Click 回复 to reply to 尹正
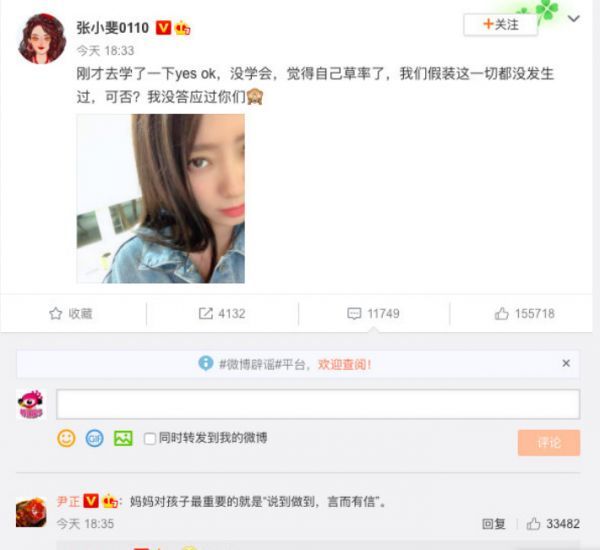The width and height of the screenshot is (600, 550). click(x=494, y=523)
